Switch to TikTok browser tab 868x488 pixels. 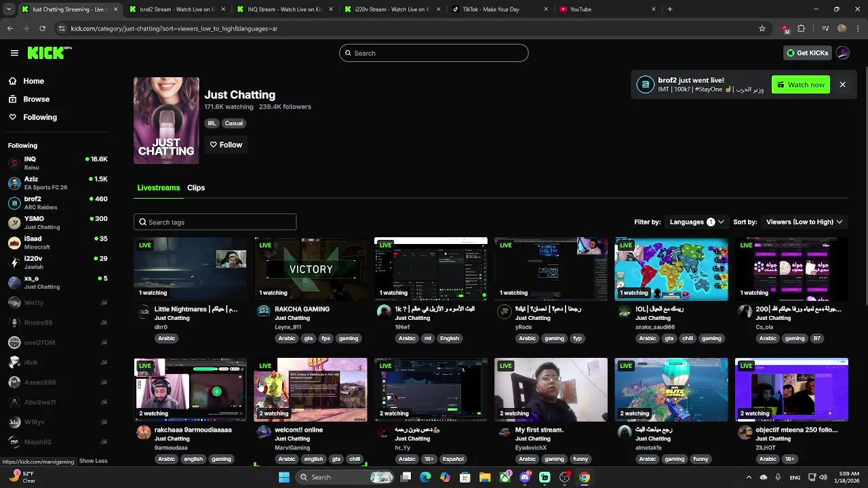coord(500,9)
